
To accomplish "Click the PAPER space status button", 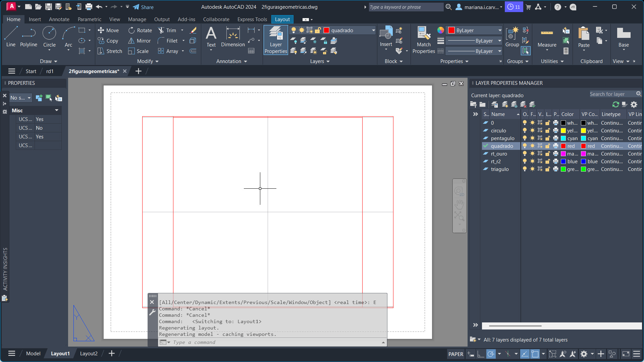I will point(455,354).
